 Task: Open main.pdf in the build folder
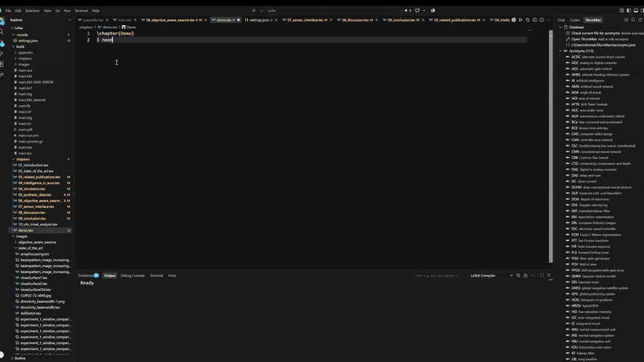25,129
